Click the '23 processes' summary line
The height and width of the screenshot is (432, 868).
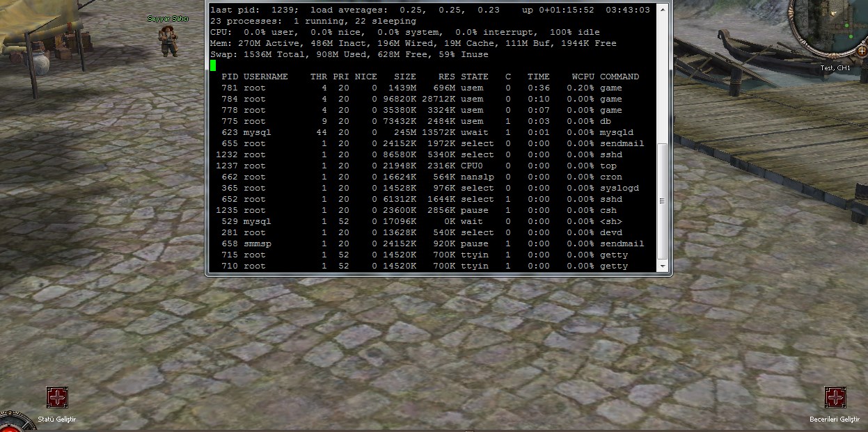point(313,21)
